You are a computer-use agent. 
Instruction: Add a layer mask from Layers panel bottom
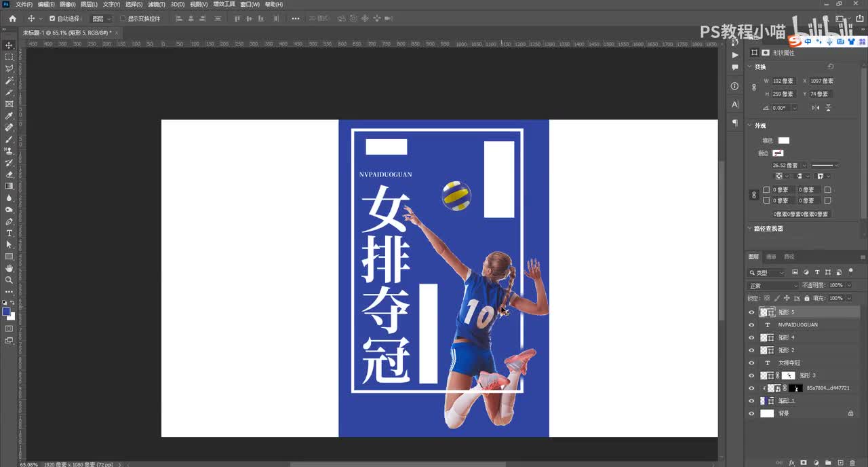pos(804,463)
